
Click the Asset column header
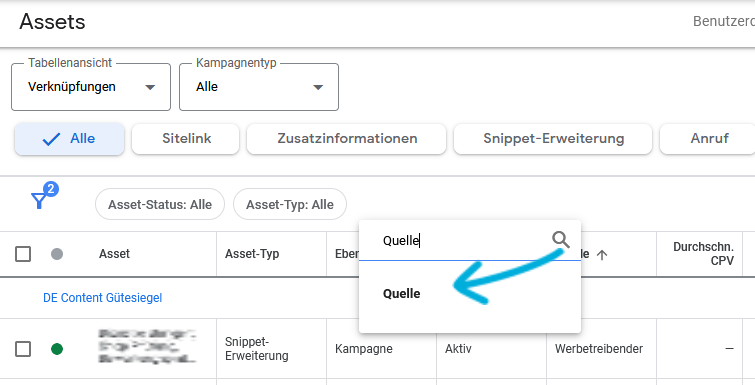pos(114,254)
